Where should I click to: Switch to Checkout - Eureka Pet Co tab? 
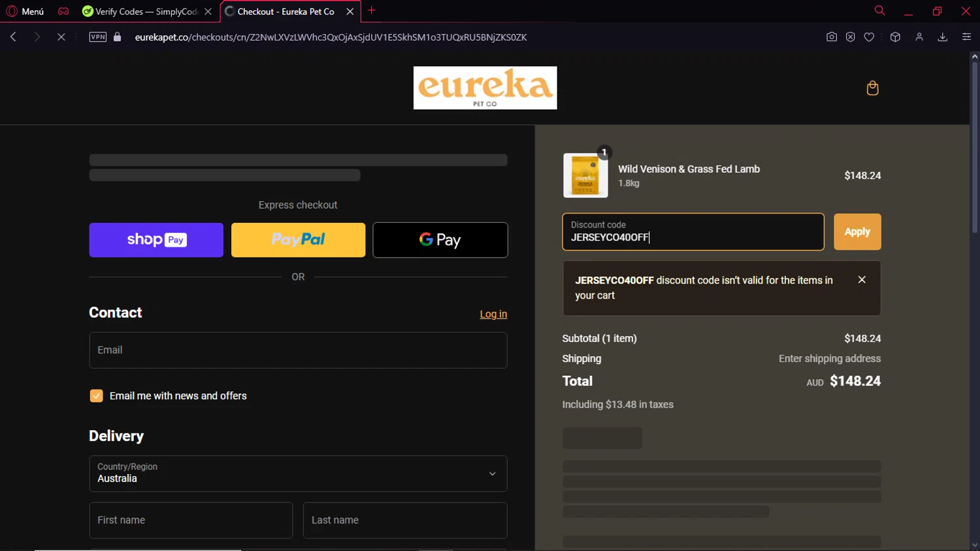[286, 11]
